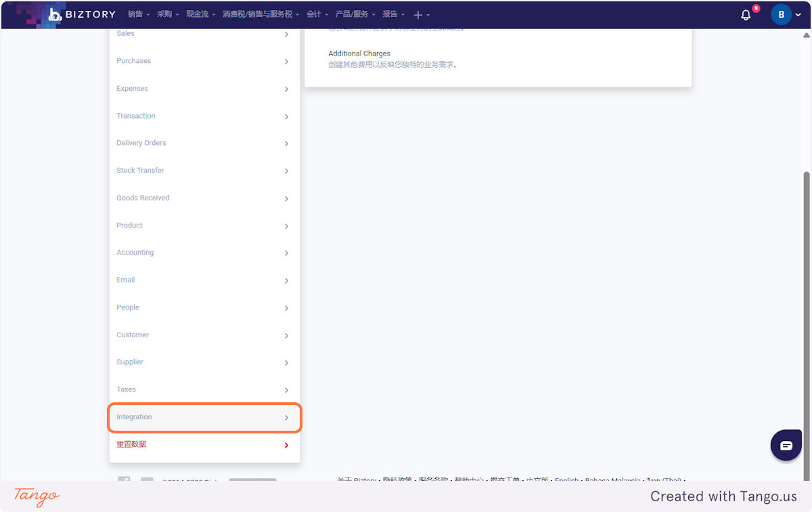
Task: Expand the Accounting settings chevron
Action: coord(286,253)
